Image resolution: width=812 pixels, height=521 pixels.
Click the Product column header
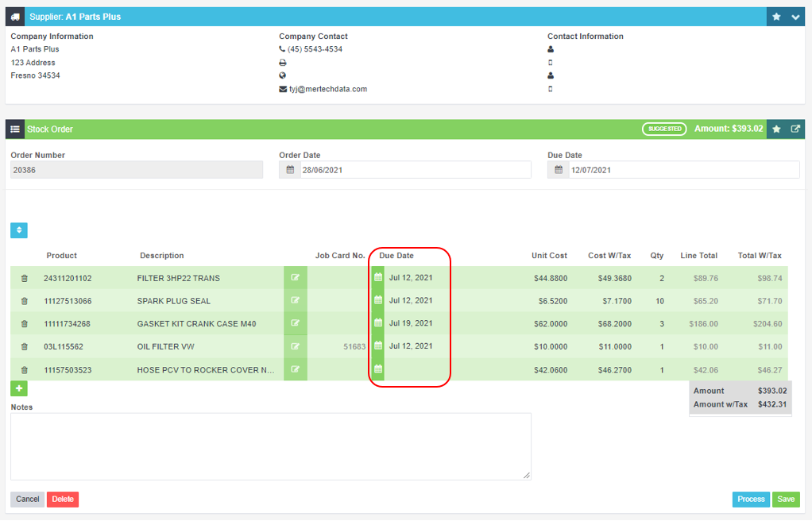pyautogui.click(x=62, y=255)
